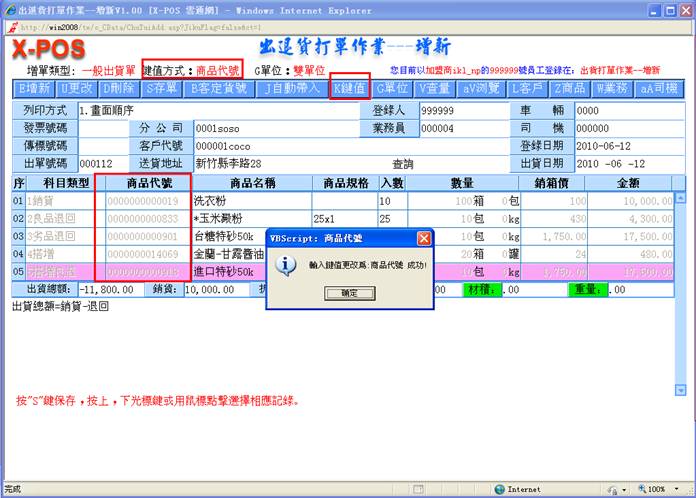Toggle K鍵值 input mode button
Viewport: 696px width, 498px height.
(350, 88)
